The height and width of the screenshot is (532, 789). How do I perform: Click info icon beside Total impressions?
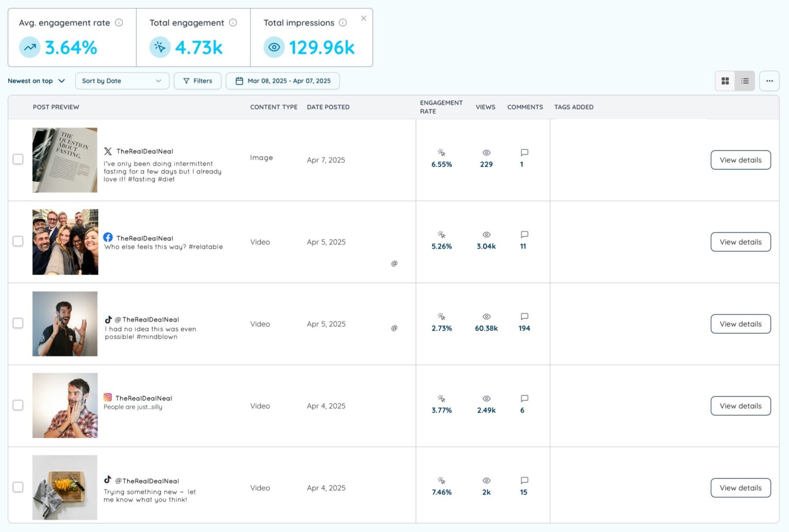(343, 23)
